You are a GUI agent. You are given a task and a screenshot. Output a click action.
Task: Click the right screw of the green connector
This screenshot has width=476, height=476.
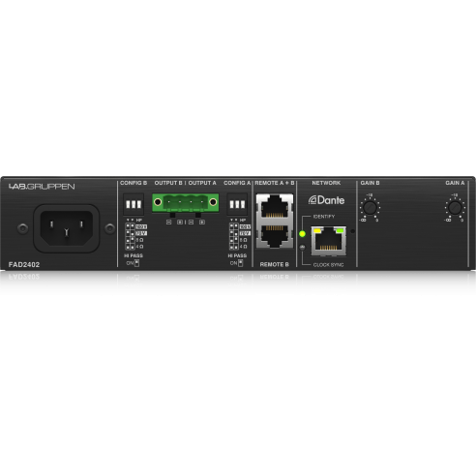click(213, 202)
